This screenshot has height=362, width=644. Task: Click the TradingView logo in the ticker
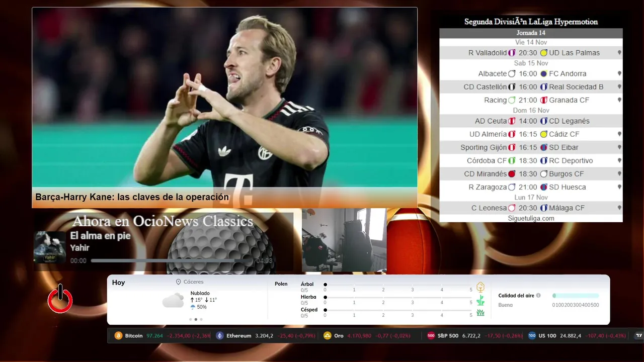639,336
